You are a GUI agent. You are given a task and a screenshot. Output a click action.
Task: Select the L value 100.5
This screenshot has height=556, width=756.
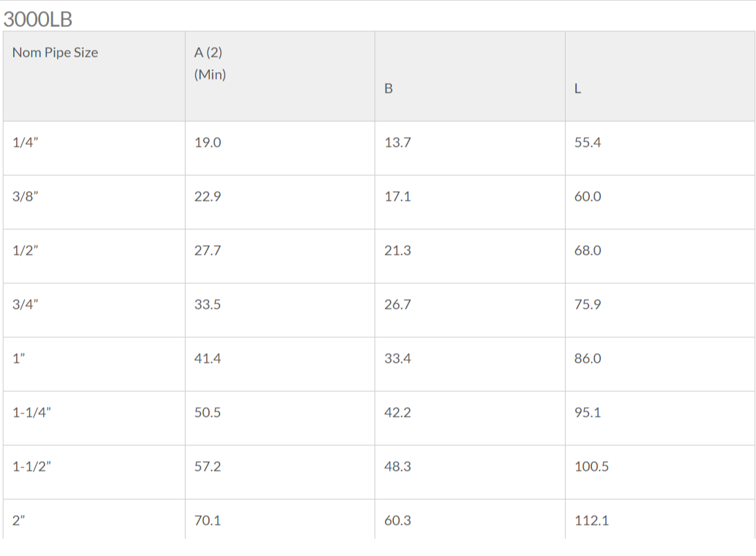click(592, 467)
